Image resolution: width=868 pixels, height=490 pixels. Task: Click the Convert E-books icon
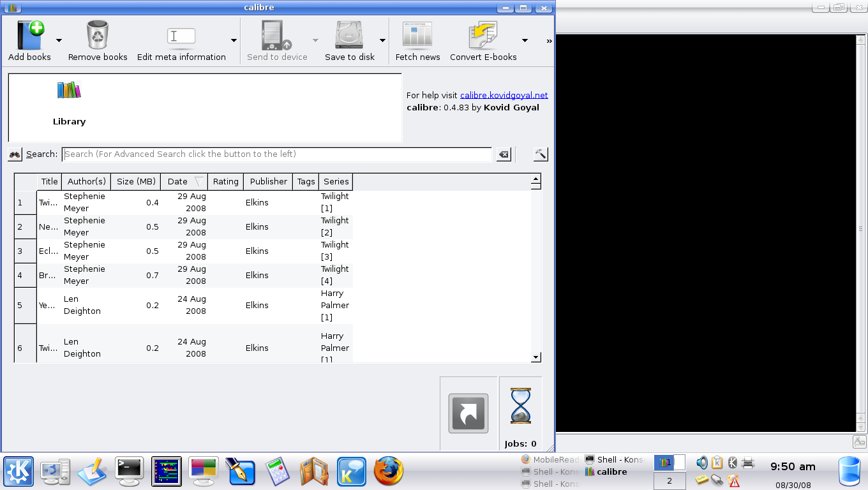483,36
